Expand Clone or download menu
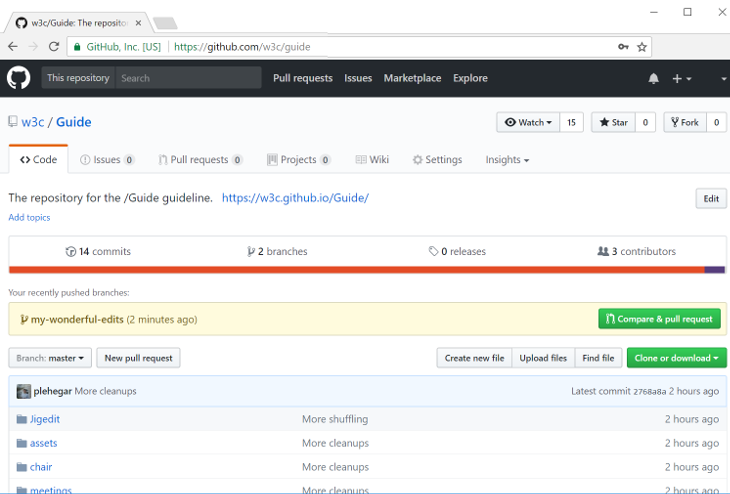 tap(676, 358)
